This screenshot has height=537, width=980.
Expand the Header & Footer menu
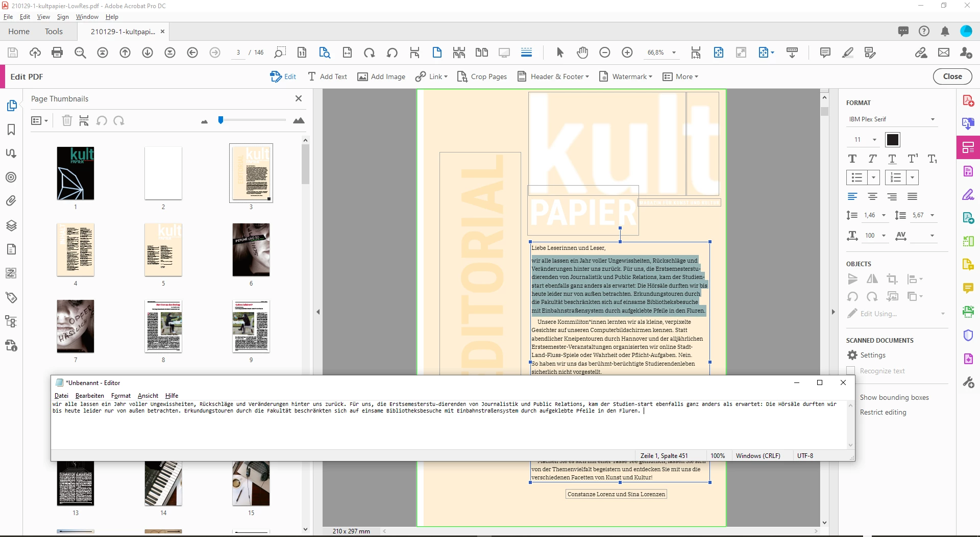[553, 76]
